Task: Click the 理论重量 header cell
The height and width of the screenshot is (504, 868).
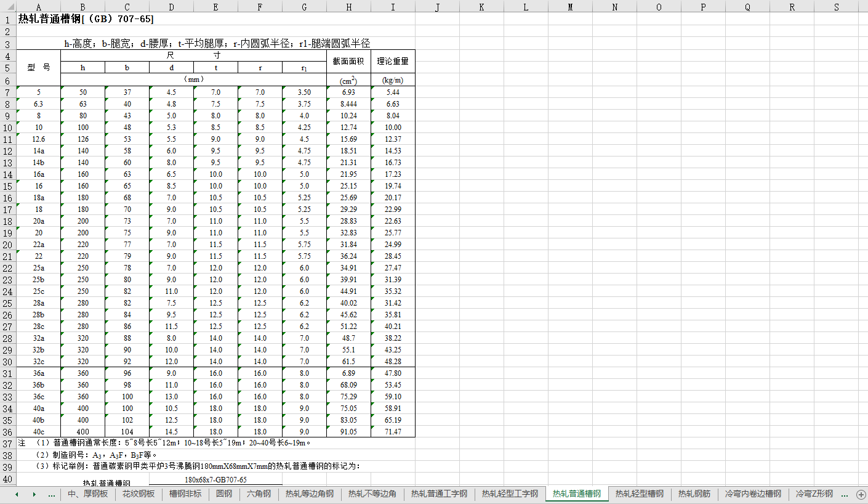Action: click(393, 62)
